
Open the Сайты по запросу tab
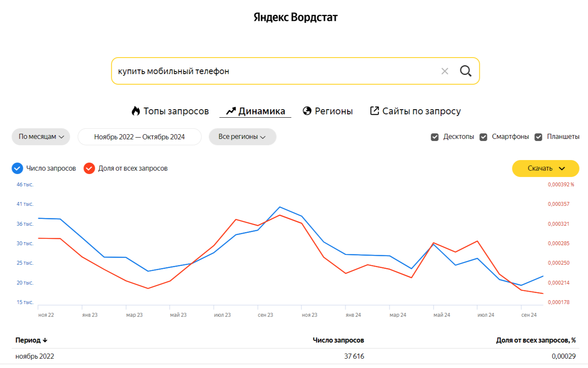click(x=415, y=111)
